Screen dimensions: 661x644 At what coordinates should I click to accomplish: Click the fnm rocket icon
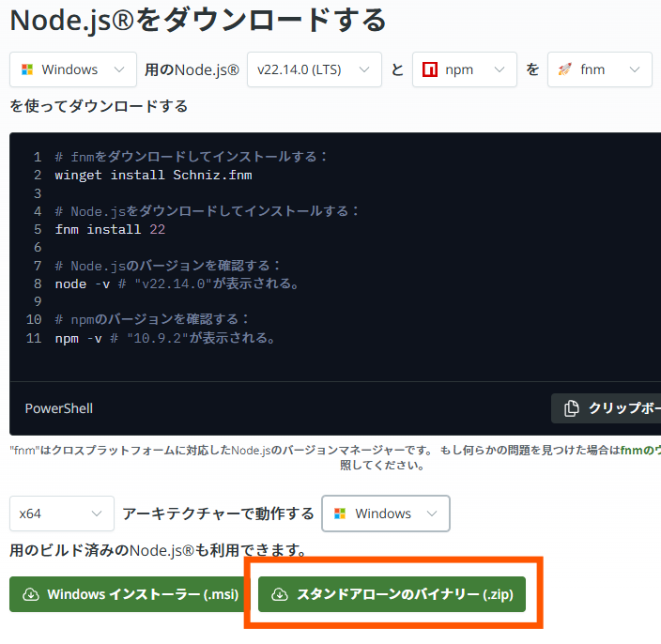(x=565, y=69)
